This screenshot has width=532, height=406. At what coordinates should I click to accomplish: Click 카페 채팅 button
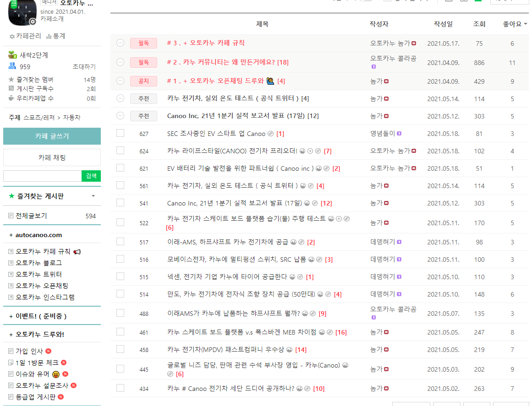pos(52,157)
